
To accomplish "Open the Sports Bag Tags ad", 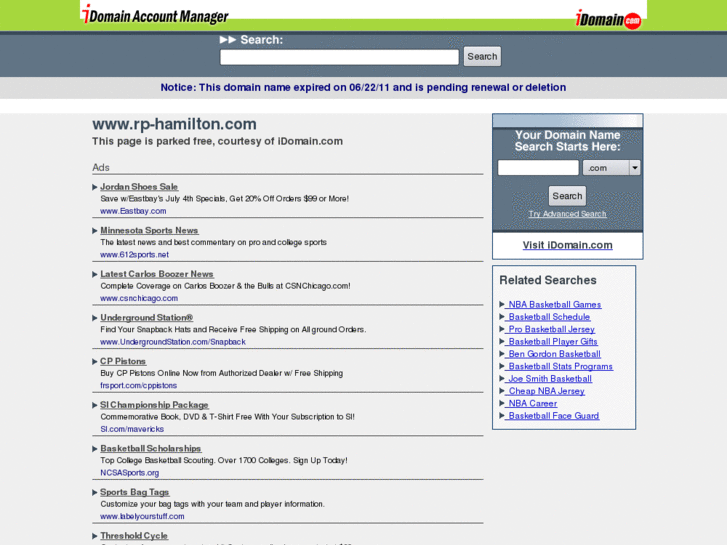I will 134,492.
